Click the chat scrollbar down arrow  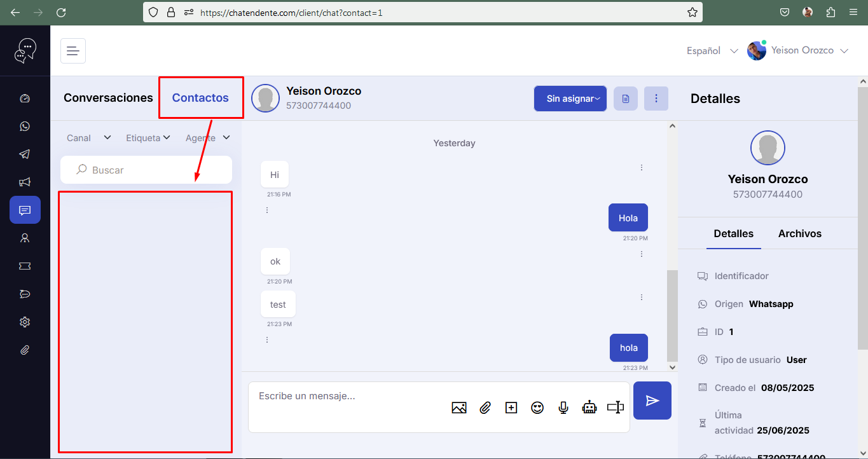pos(673,367)
